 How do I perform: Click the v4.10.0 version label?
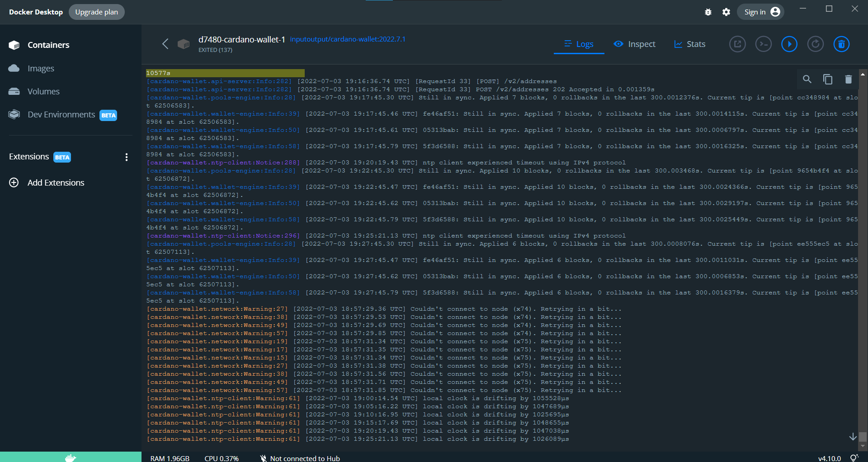830,458
